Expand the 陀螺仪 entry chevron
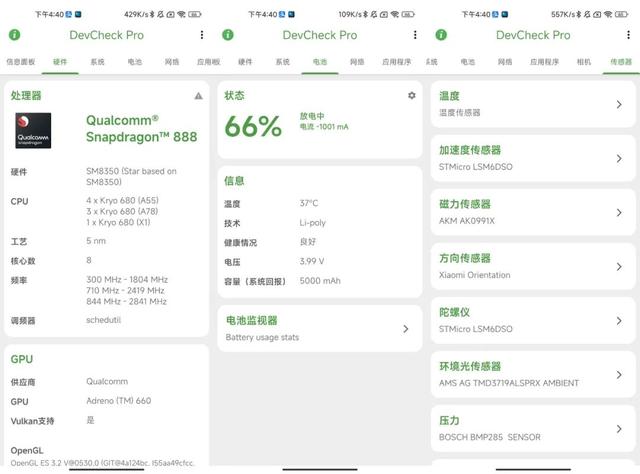The image size is (640, 474). pyautogui.click(x=619, y=321)
